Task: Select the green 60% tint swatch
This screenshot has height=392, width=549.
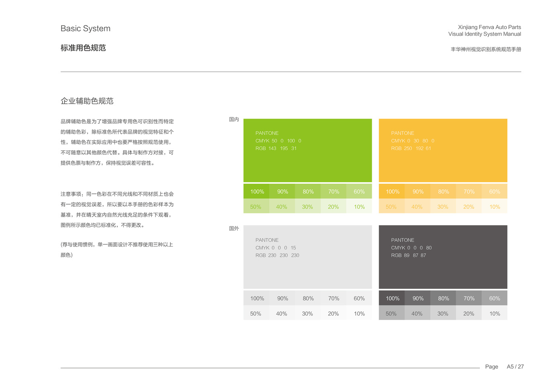Action: pyautogui.click(x=359, y=191)
